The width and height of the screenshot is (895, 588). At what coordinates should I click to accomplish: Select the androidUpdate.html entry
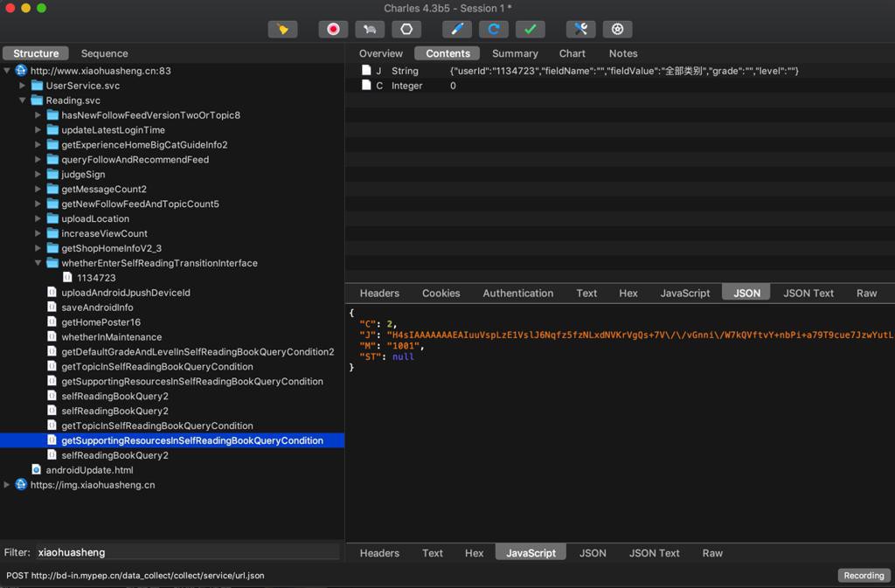[89, 470]
